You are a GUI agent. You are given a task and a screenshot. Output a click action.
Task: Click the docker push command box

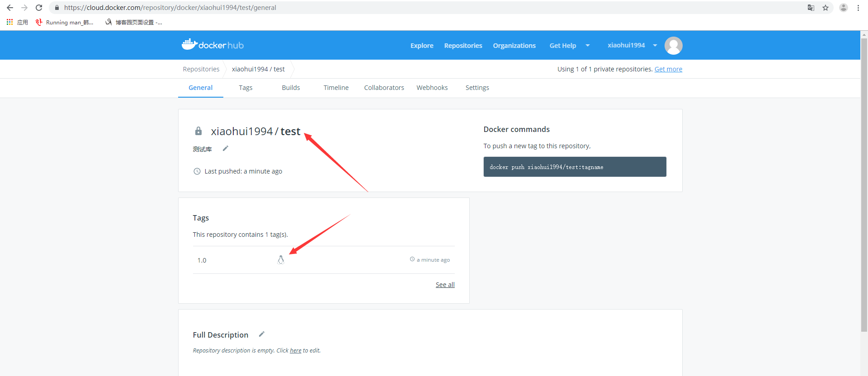(575, 167)
